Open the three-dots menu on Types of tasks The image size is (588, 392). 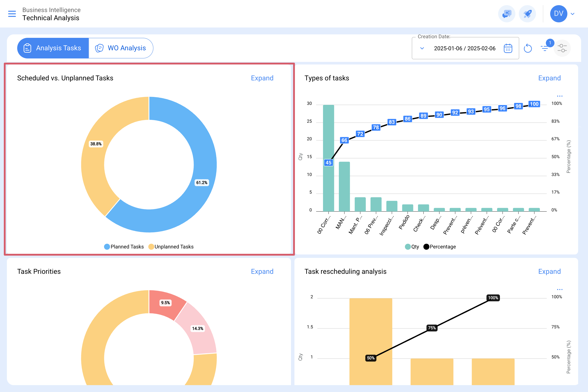[x=559, y=96]
